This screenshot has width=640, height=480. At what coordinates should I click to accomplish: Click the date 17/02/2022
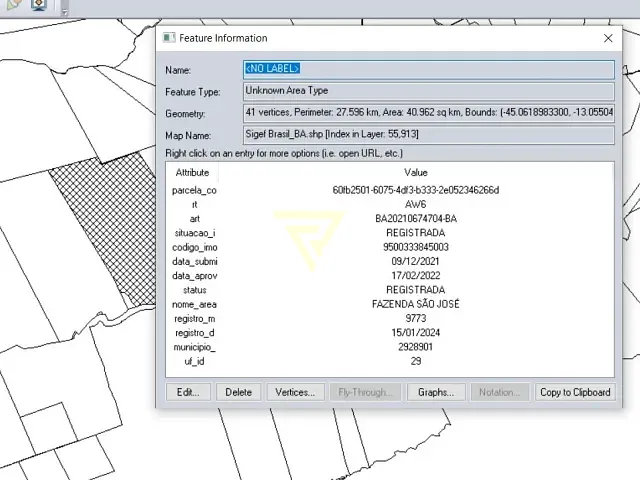pyautogui.click(x=416, y=276)
